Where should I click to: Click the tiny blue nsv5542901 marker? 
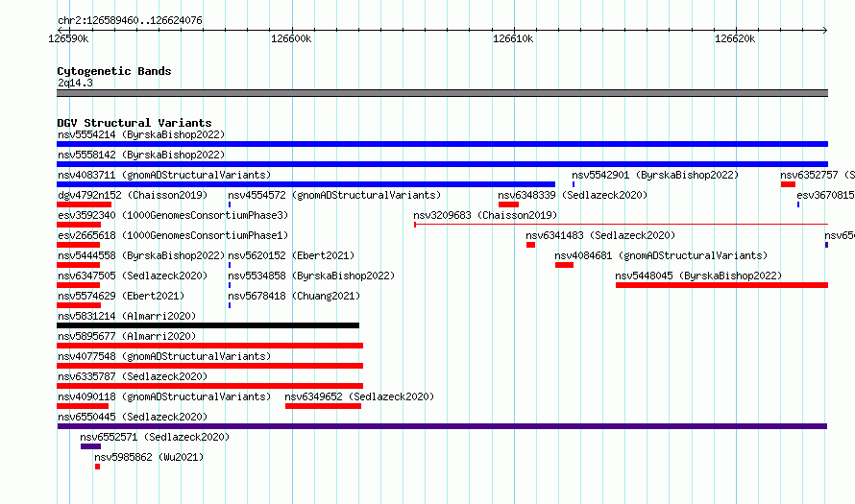(x=574, y=184)
